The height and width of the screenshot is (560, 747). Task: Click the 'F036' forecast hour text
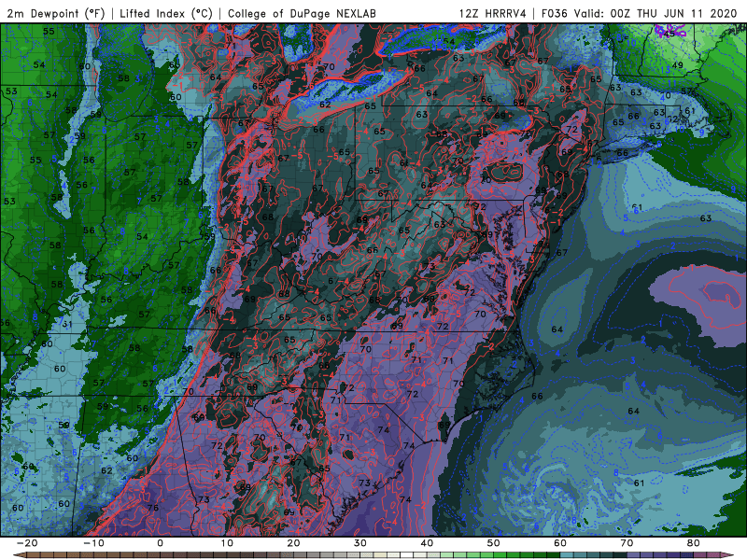click(x=555, y=13)
